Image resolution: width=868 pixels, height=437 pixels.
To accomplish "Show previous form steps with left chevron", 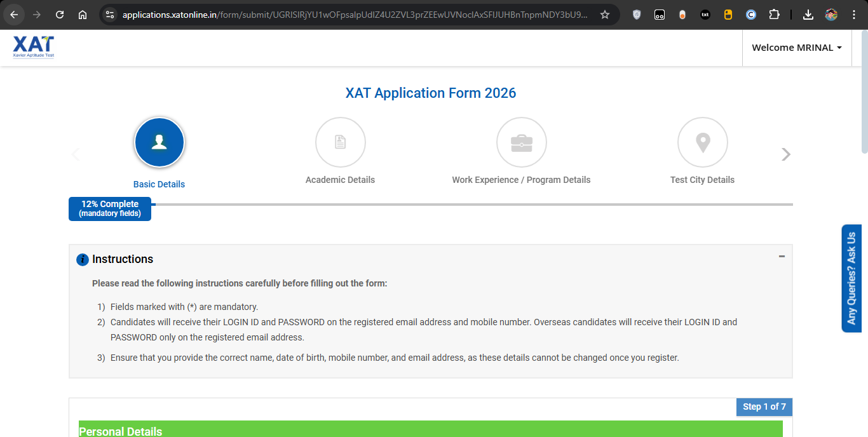I will [x=76, y=154].
